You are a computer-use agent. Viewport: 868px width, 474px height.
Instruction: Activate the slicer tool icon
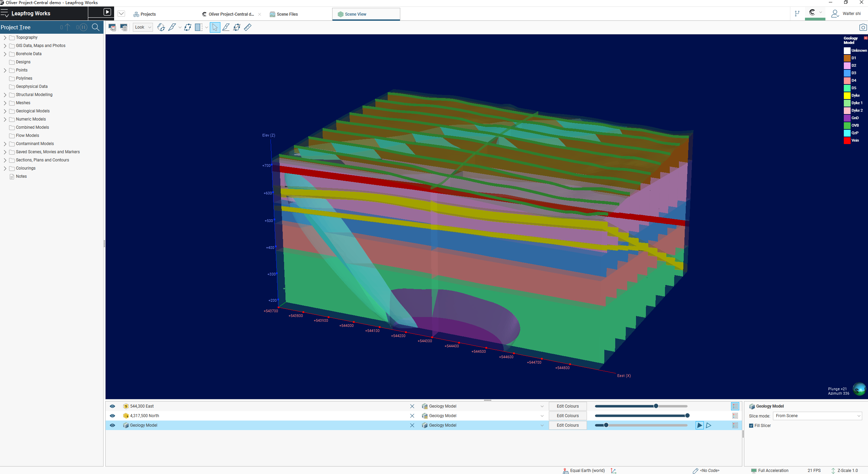[x=172, y=27]
